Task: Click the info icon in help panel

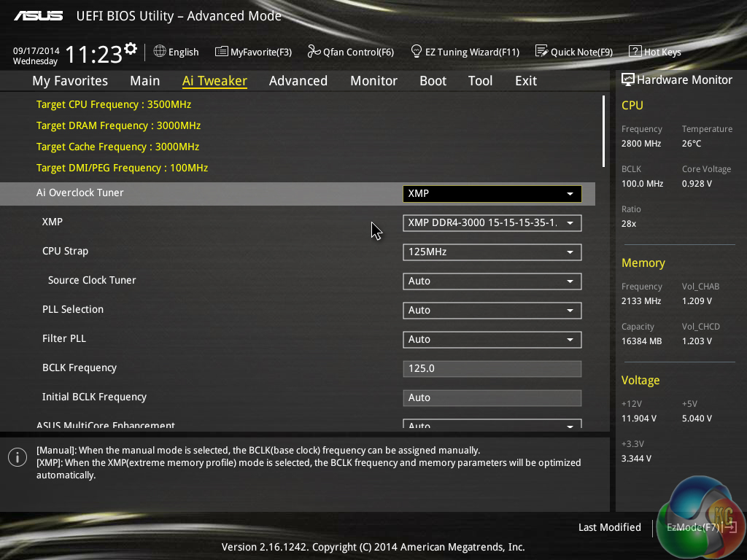Action: point(17,457)
